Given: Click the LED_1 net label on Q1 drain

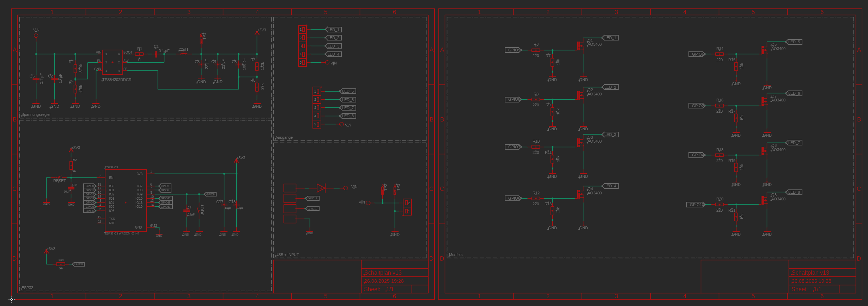Looking at the screenshot, I should pos(610,38).
